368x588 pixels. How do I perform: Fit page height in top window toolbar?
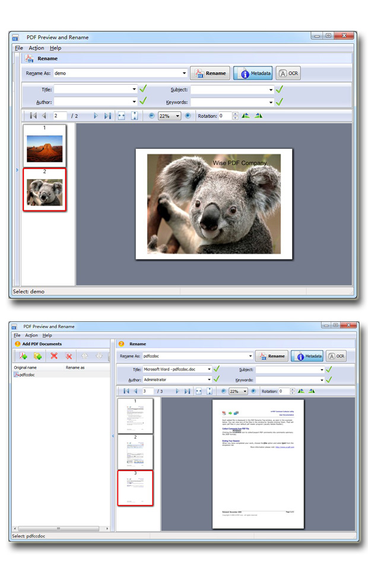(x=134, y=116)
